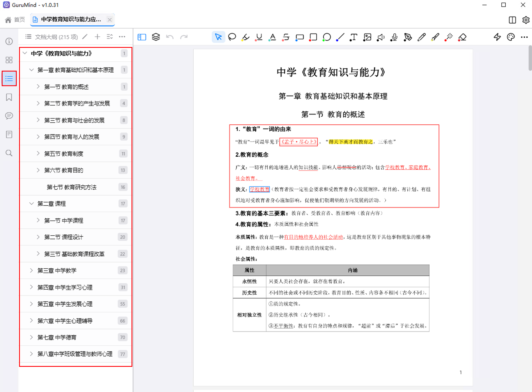Expand 第三节 教育与社会的发展
The height and width of the screenshot is (392, 532).
click(x=38, y=120)
